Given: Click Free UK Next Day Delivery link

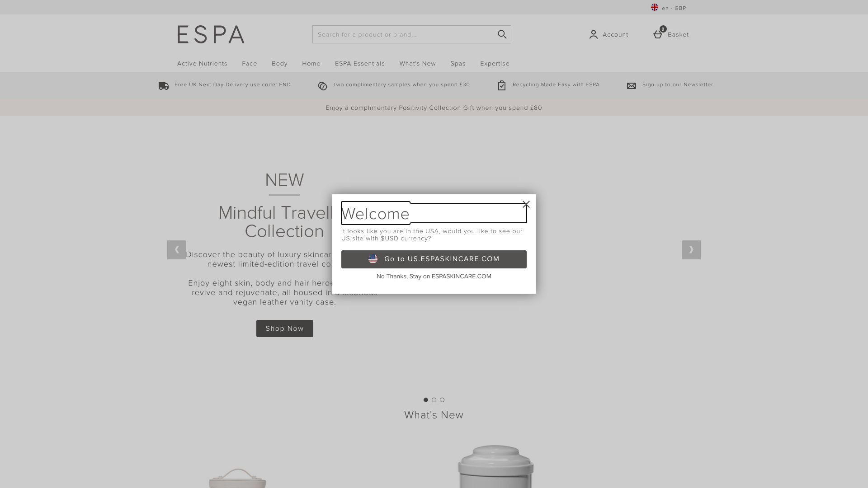Looking at the screenshot, I should pos(233,85).
